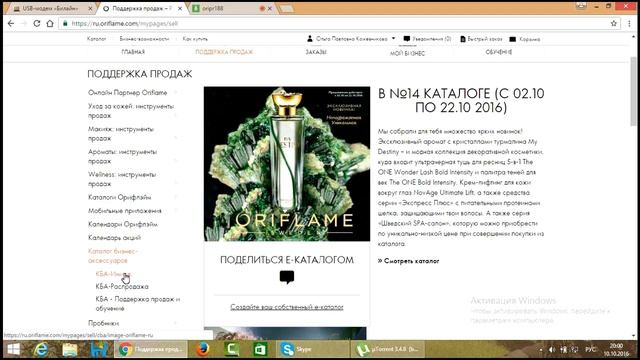Screen dimensions: 640x360
Task: Open the Chrome three-dot menu
Action: click(629, 24)
